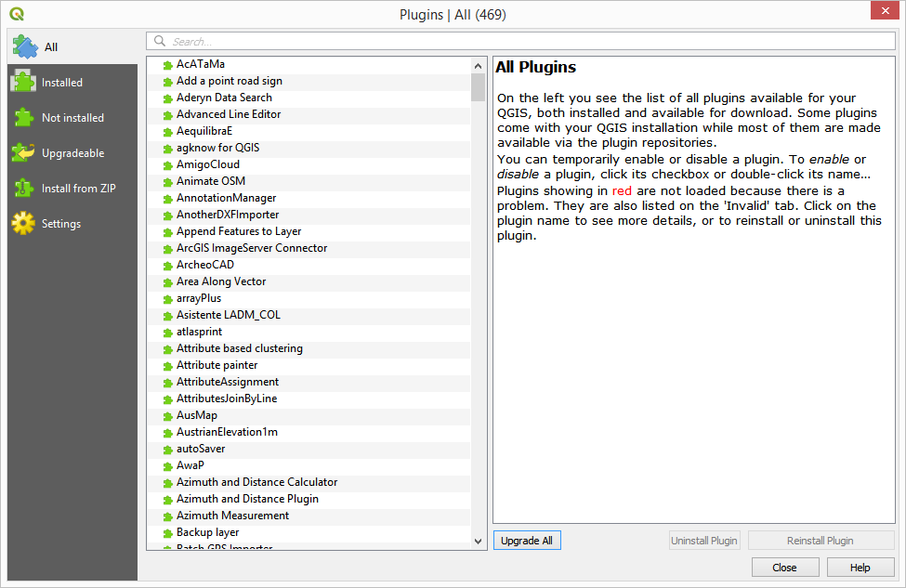Select the arrayPlus plugin icon
906x588 pixels.
click(167, 300)
